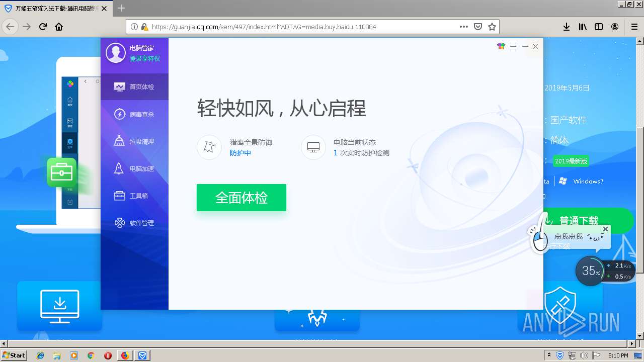Viewport: 644px width, 362px height.
Task: Toggle the Firefox sidebar view
Action: (599, 27)
